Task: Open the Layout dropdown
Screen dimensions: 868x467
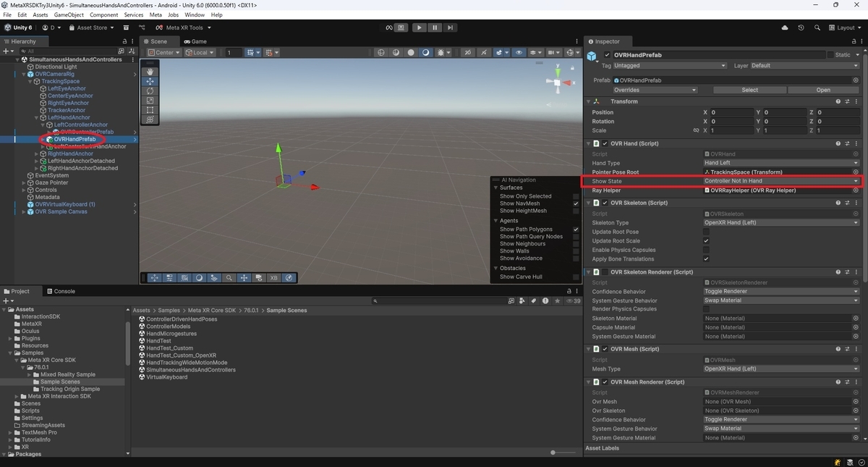Action: 846,28
